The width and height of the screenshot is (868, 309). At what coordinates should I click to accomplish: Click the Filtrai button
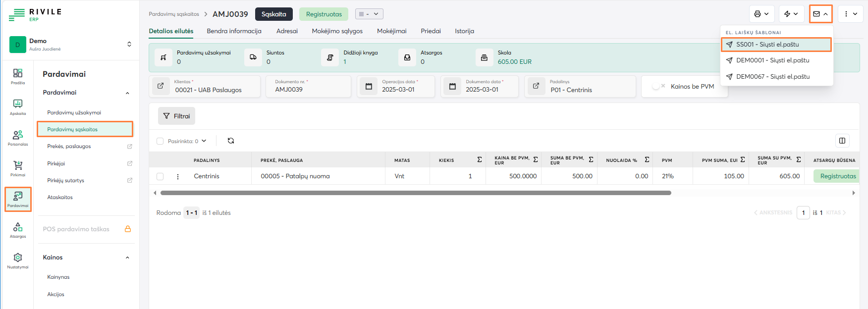(176, 116)
